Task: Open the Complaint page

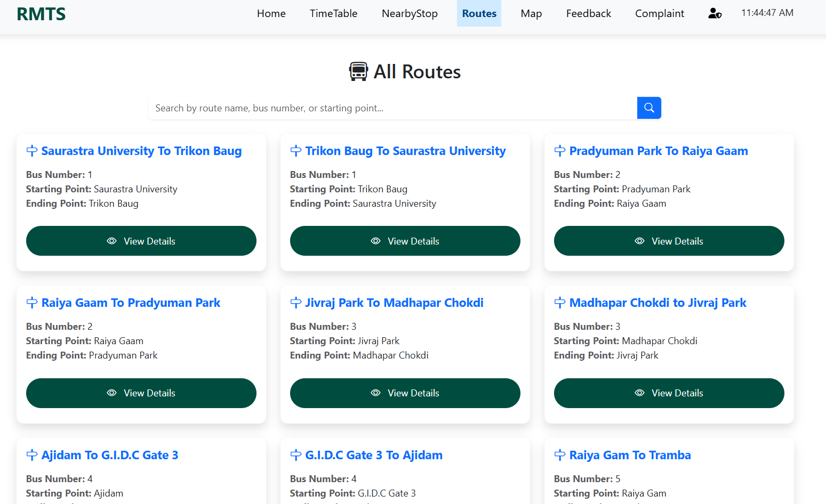Action: click(x=659, y=13)
